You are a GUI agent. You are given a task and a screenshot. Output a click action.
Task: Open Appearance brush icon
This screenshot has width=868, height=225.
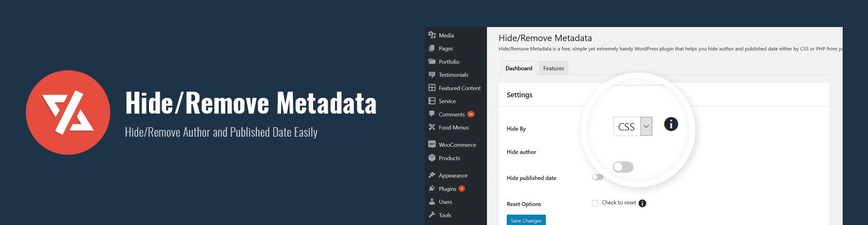coord(432,175)
